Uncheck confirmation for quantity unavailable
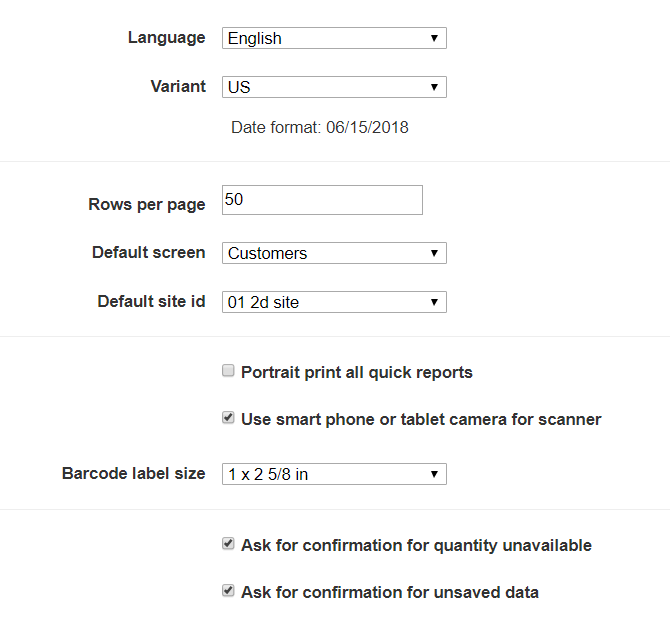The width and height of the screenshot is (670, 629). (228, 544)
